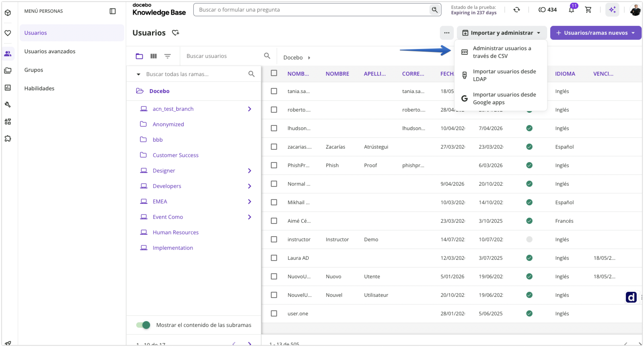Image resolution: width=644 pixels, height=347 pixels.
Task: Open the Anonymized branch
Action: coord(168,124)
